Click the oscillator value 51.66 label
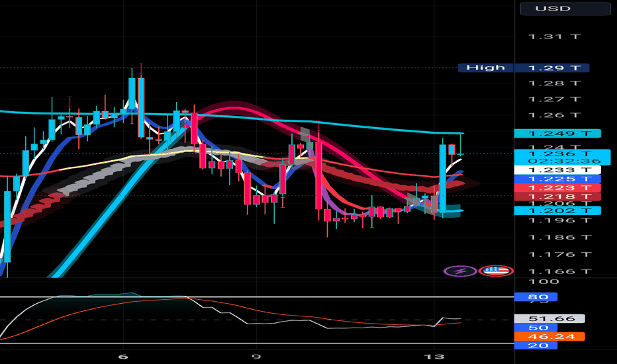617x364 pixels. coord(549,319)
